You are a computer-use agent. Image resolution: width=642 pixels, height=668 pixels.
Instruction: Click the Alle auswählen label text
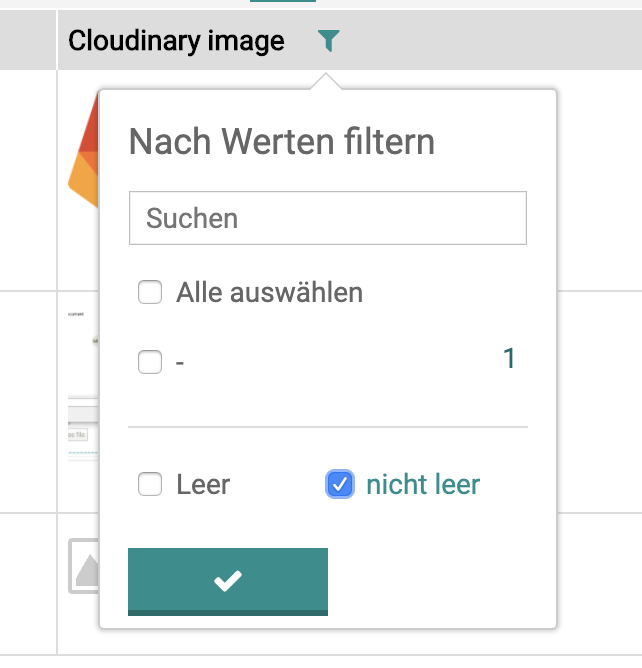click(270, 293)
